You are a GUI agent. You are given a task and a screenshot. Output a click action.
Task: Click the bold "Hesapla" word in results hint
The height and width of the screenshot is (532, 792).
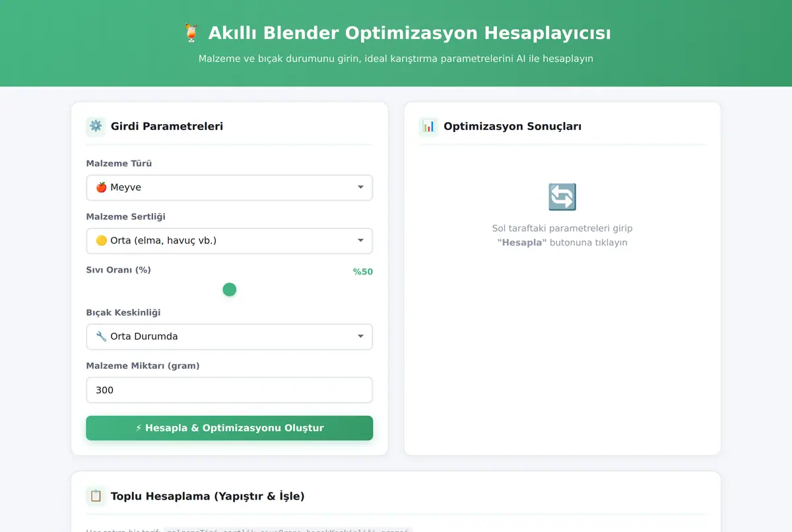coord(522,243)
